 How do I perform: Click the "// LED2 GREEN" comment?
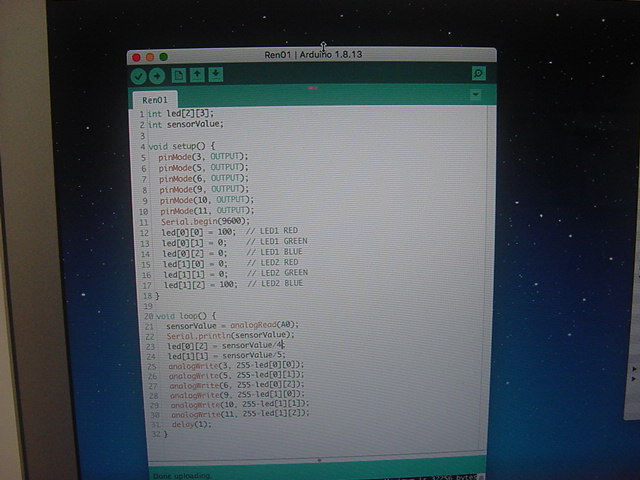click(278, 273)
